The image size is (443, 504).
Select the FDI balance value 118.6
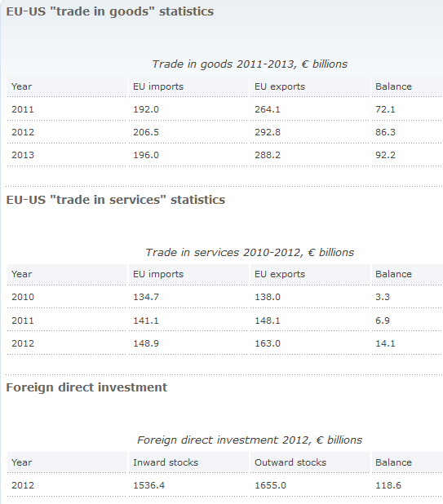click(388, 485)
